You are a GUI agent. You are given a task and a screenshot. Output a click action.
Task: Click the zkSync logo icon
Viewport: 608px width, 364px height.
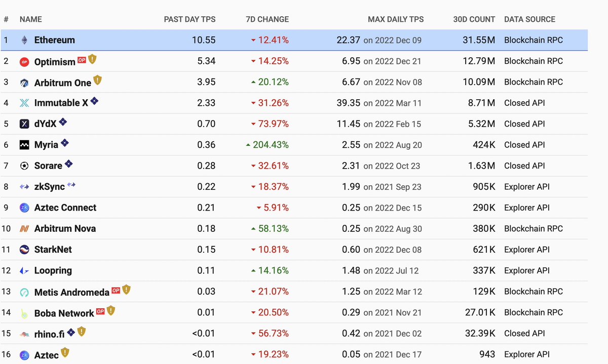coord(24,187)
